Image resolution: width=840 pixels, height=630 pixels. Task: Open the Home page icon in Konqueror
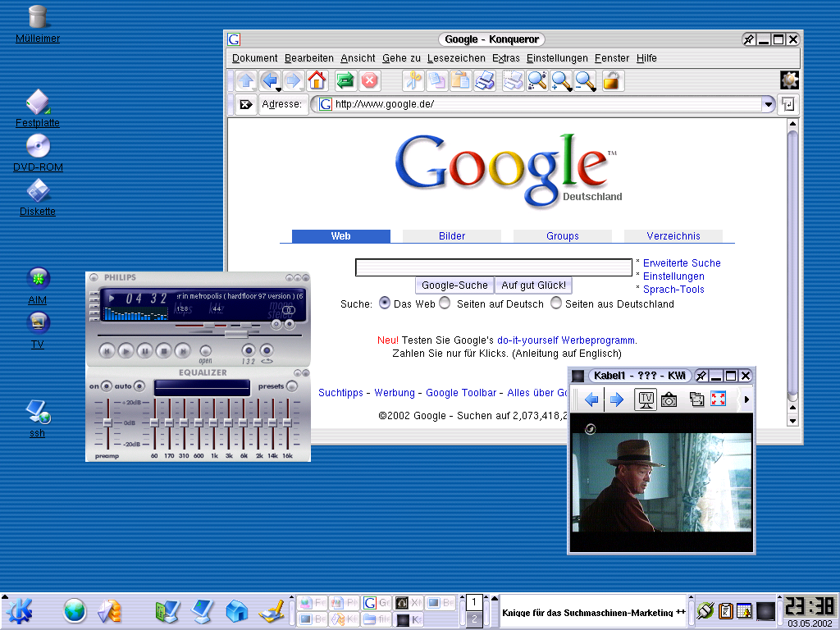(317, 81)
